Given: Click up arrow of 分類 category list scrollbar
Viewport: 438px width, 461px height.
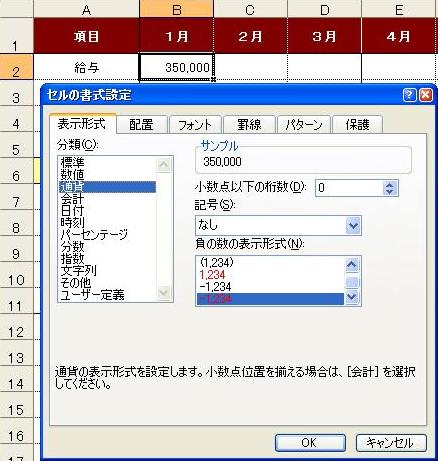Looking at the screenshot, I should 164,165.
